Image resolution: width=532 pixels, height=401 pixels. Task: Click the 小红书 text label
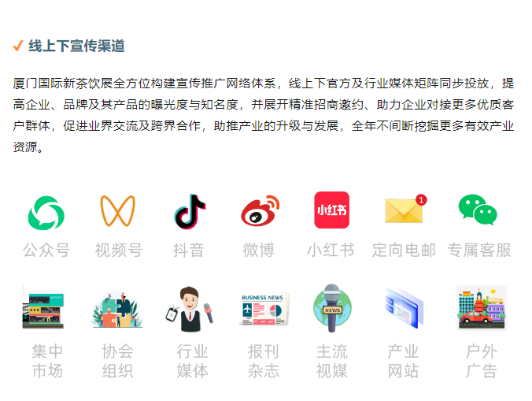click(x=331, y=251)
